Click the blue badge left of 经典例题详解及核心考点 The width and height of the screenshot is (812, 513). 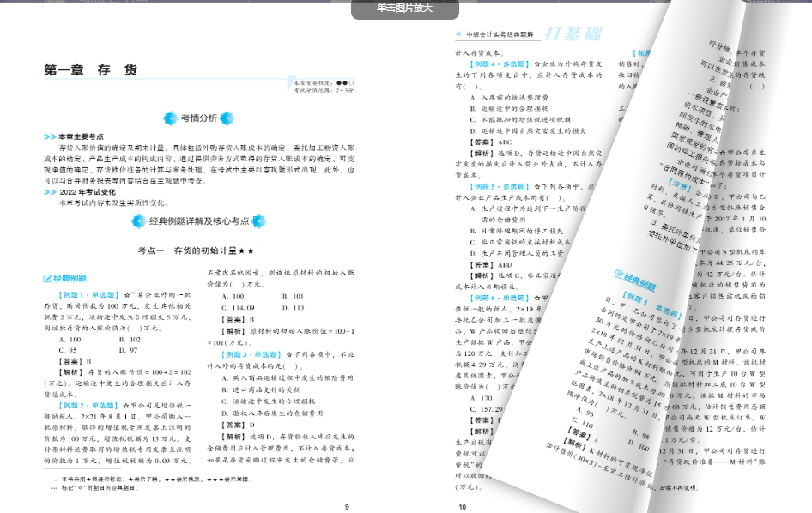pos(138,221)
